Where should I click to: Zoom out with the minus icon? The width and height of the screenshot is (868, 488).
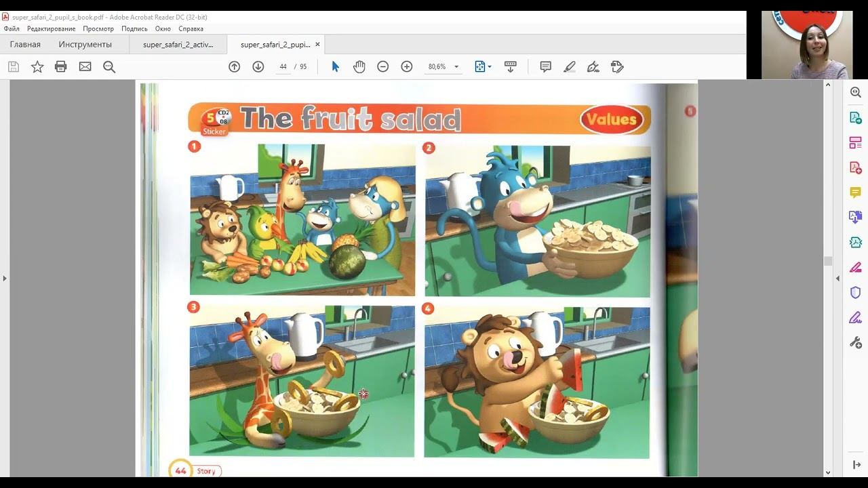pos(383,66)
